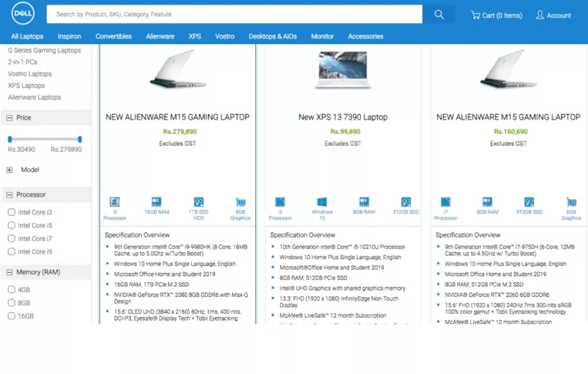Click '13.3" FHD InfinityEdge' spec line
Screen dimensions: 588x374
(339, 301)
